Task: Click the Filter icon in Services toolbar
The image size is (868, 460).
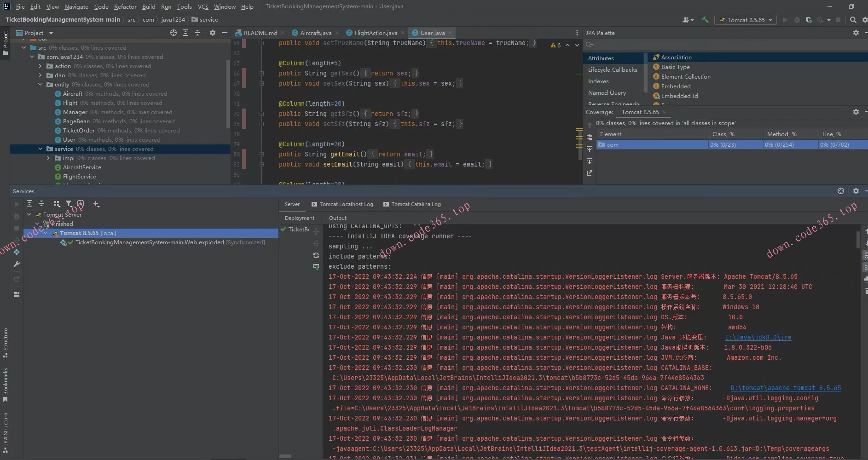Action: coord(69,204)
